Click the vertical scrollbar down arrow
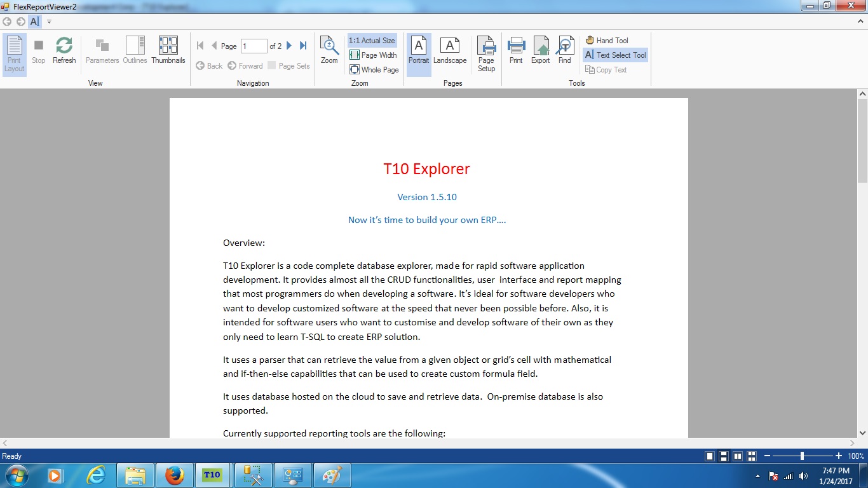This screenshot has width=868, height=488. [862, 433]
